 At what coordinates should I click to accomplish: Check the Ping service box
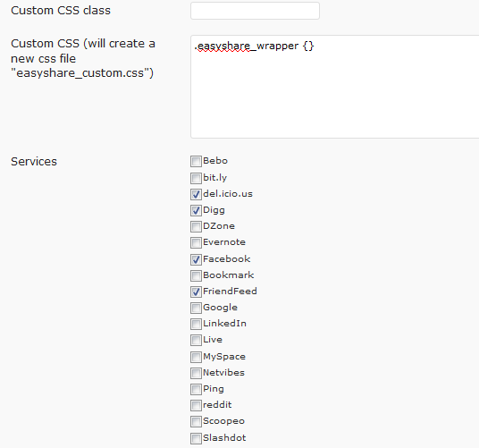[x=196, y=389]
